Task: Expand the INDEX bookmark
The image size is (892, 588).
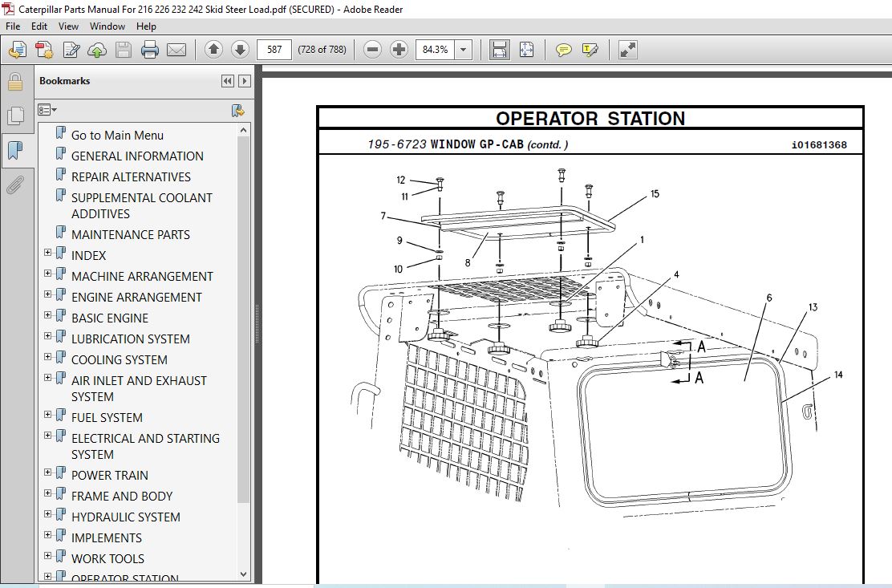Action: [48, 253]
